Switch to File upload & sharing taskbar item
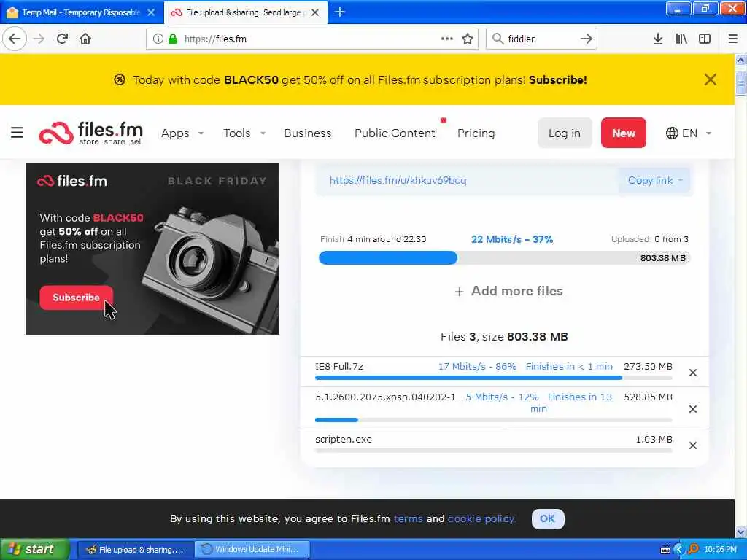Image resolution: width=747 pixels, height=560 pixels. tap(136, 550)
